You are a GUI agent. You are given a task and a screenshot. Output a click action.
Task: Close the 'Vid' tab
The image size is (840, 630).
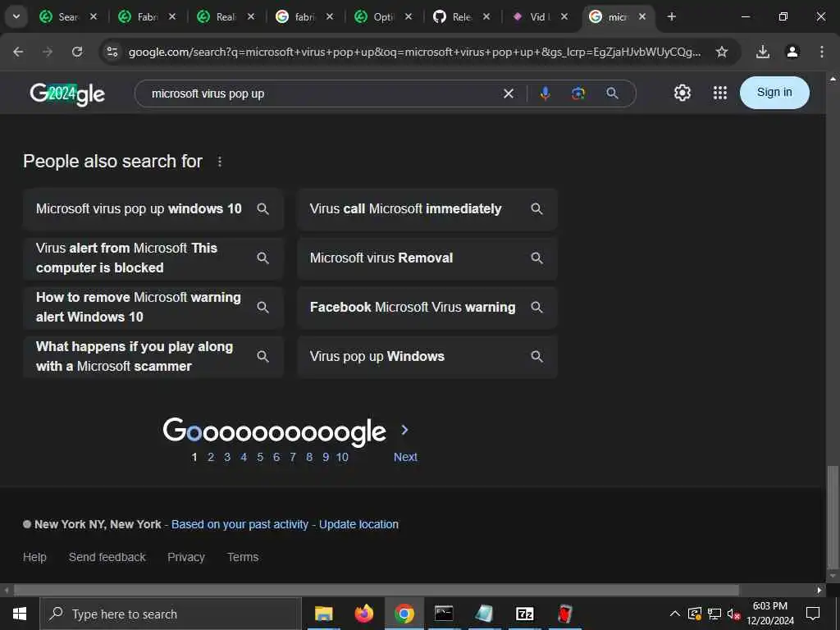click(x=564, y=16)
